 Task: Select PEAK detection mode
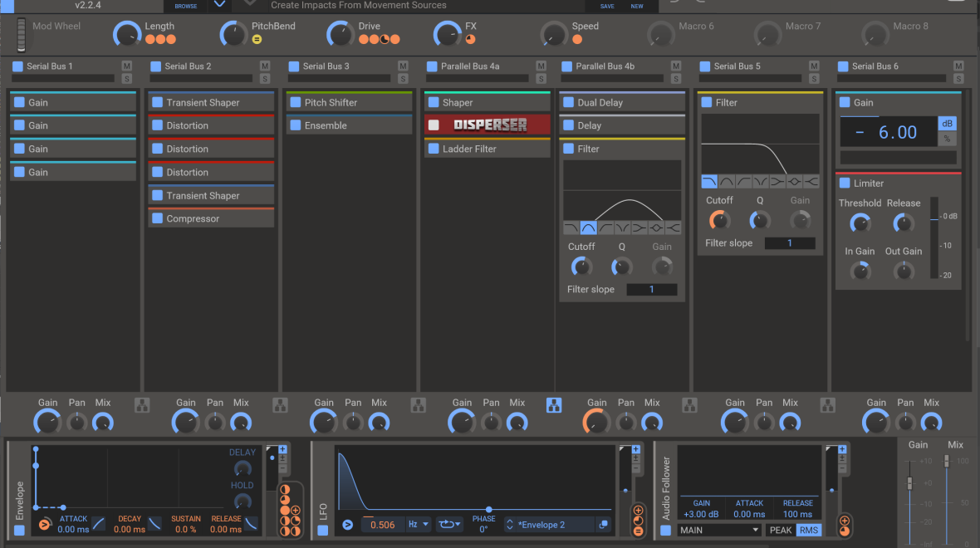point(780,531)
